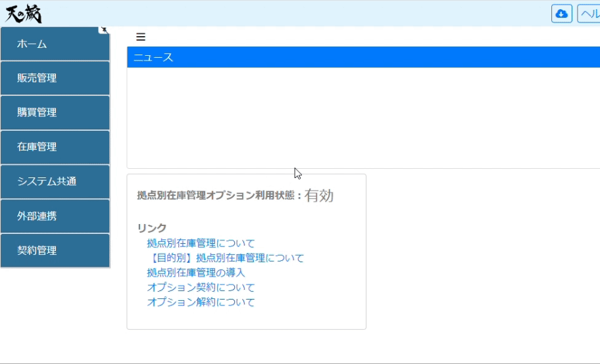
Task: Go to ホーム in sidebar
Action: 55,44
